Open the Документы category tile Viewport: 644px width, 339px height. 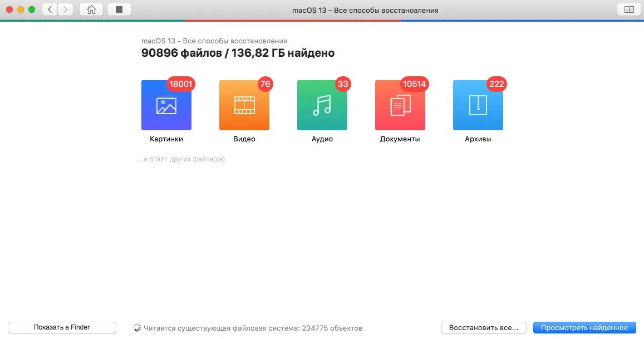point(400,105)
